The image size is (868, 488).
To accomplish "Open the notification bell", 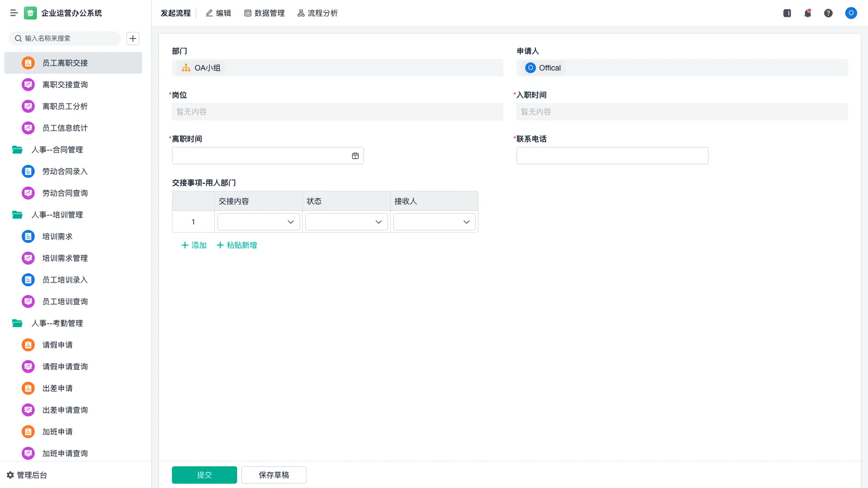I will tap(808, 13).
